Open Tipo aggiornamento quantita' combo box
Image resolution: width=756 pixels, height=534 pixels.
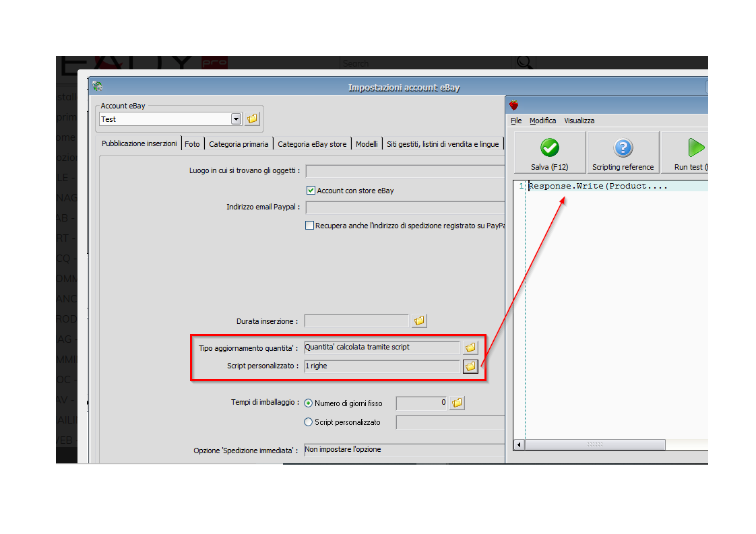pyautogui.click(x=382, y=347)
